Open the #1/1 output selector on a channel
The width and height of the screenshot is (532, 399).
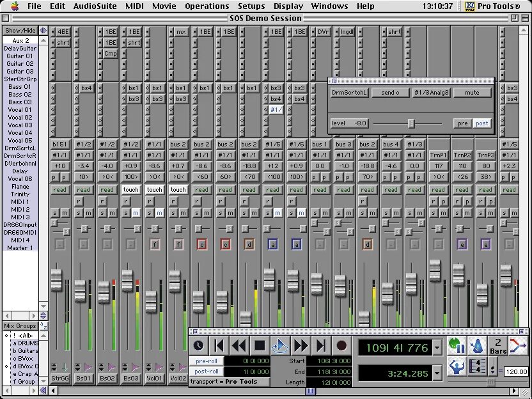(83, 153)
